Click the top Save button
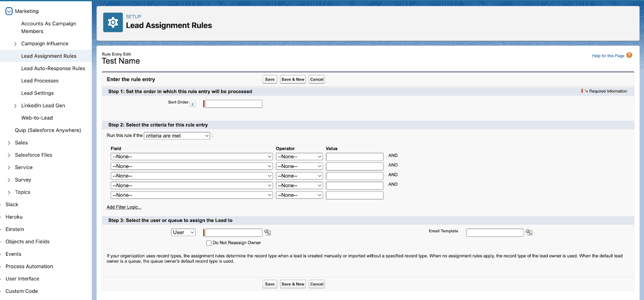 (270, 79)
